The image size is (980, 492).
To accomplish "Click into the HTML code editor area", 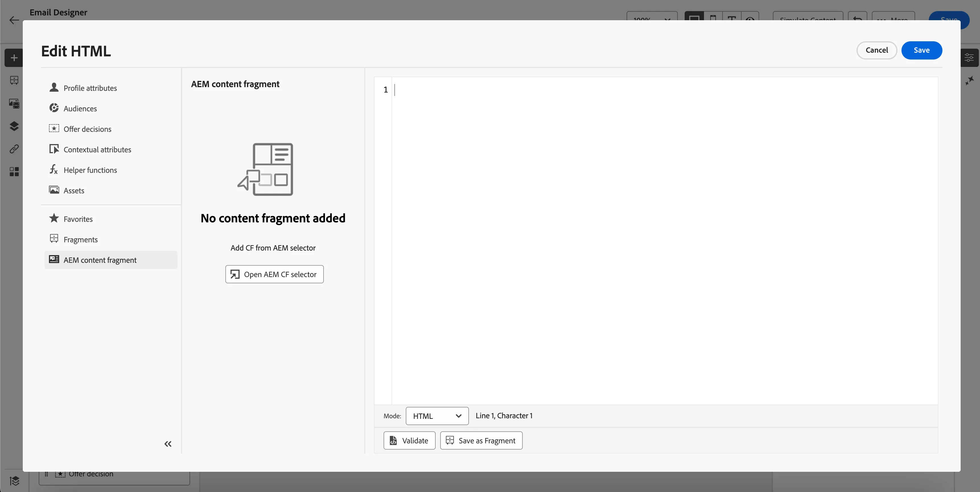I will click(664, 241).
